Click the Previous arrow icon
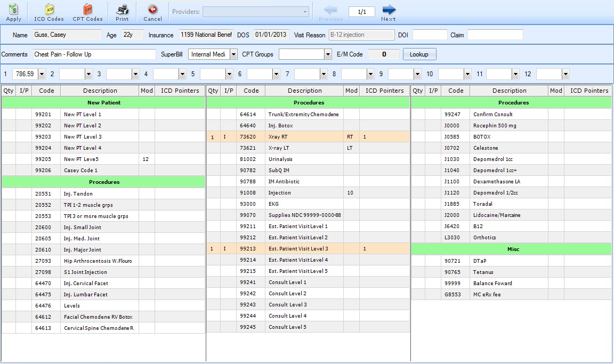The width and height of the screenshot is (614, 364). [x=330, y=10]
